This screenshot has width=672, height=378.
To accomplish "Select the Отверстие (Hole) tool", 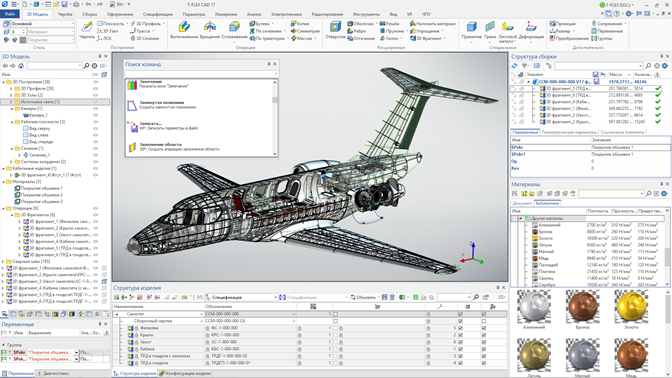I will point(335,30).
